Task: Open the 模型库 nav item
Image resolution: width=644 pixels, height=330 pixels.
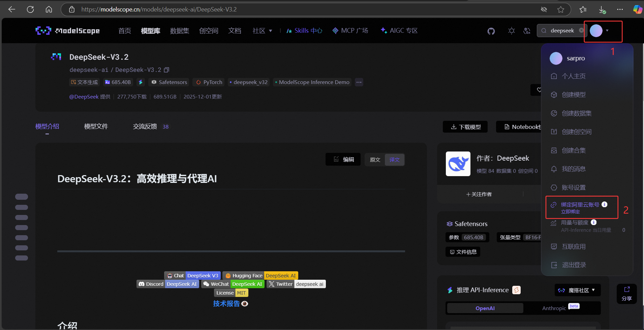Action: click(x=150, y=31)
